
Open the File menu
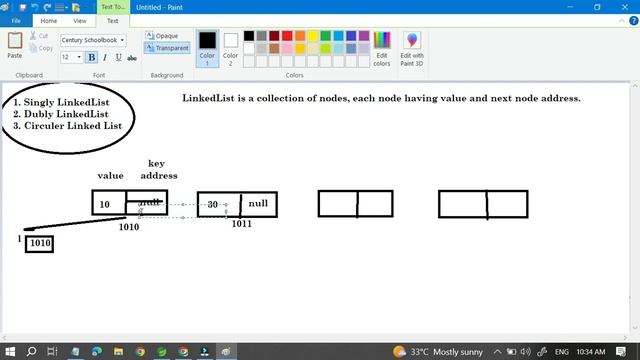tap(16, 21)
